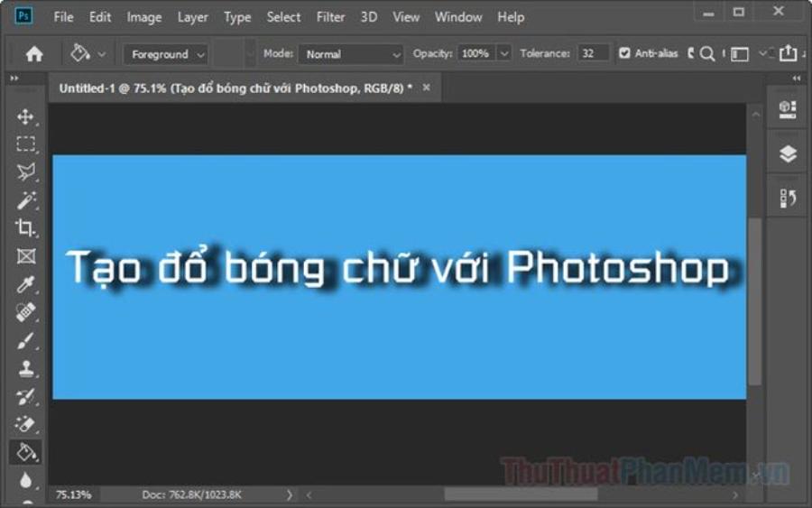Viewport: 812px width, 508px height.
Task: Open the Mode Normal dropdown
Action: coord(351,54)
